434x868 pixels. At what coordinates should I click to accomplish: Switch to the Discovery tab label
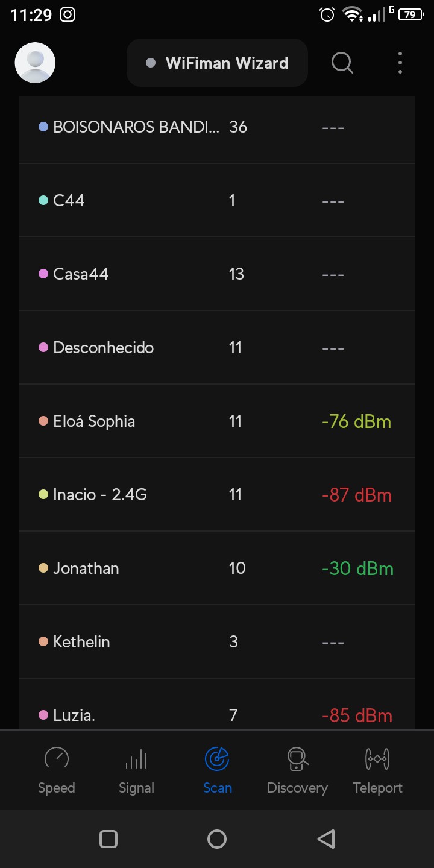point(297,788)
